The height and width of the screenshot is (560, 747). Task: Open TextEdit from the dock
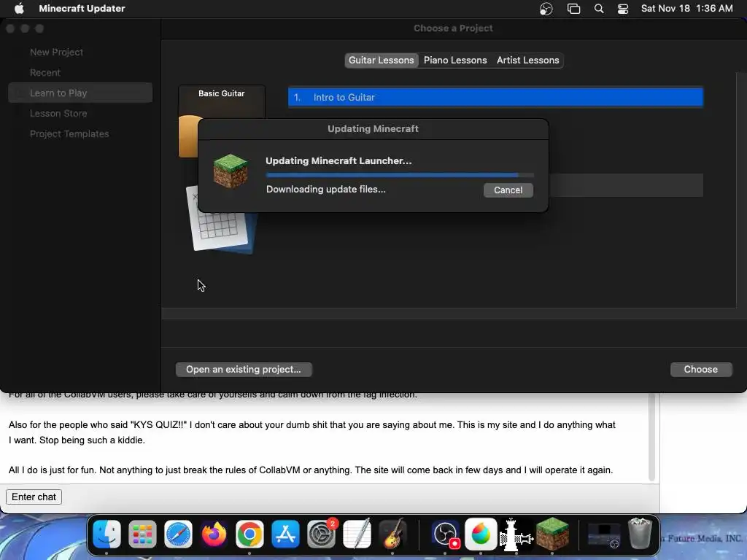click(357, 534)
